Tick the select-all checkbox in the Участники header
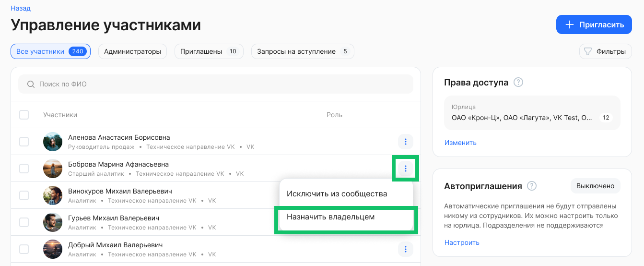Image resolution: width=644 pixels, height=266 pixels. click(24, 115)
